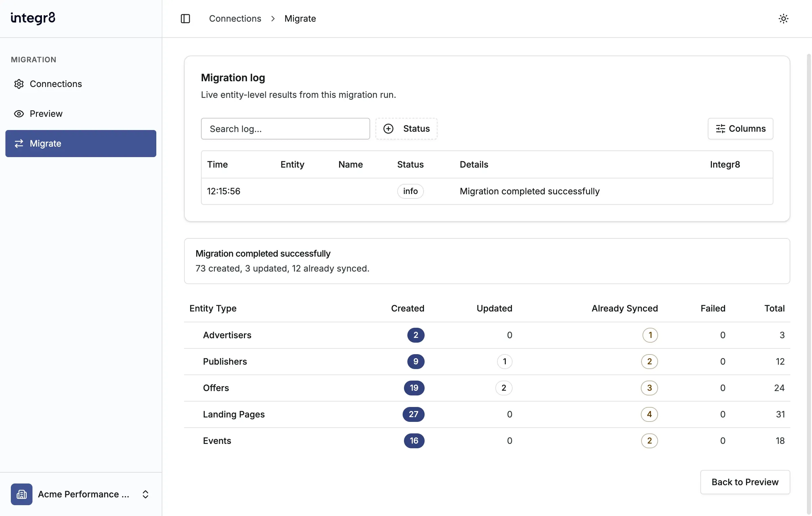The image size is (812, 516).
Task: Sort by the Time column header
Action: point(218,165)
